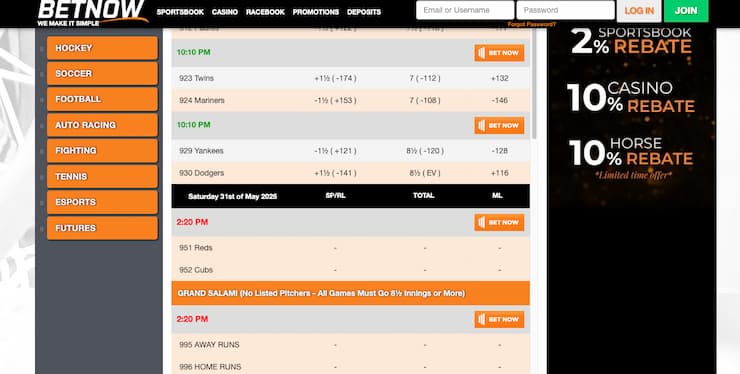The image size is (740, 374).
Task: Select Dodgers moneyline +116
Action: pyautogui.click(x=499, y=173)
